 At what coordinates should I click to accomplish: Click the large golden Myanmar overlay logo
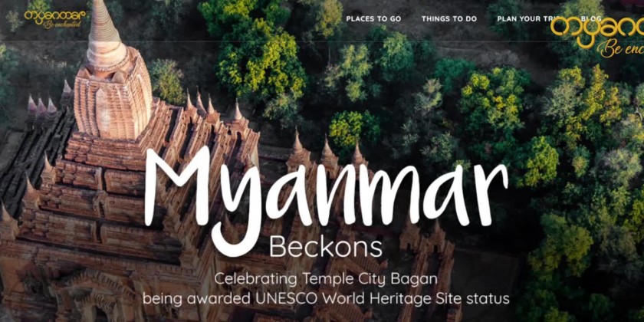(x=597, y=37)
